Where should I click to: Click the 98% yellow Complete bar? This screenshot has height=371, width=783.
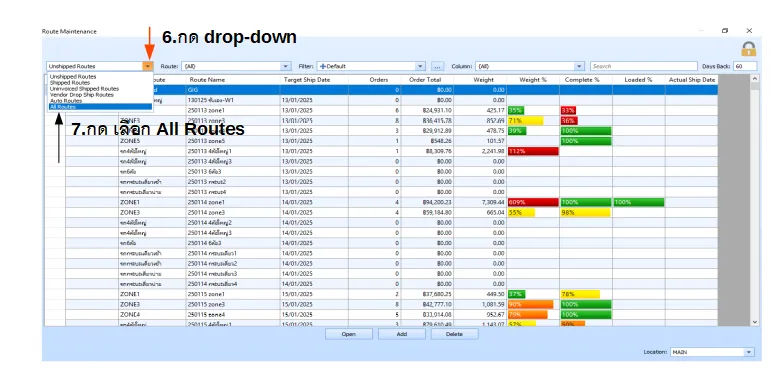pos(585,212)
